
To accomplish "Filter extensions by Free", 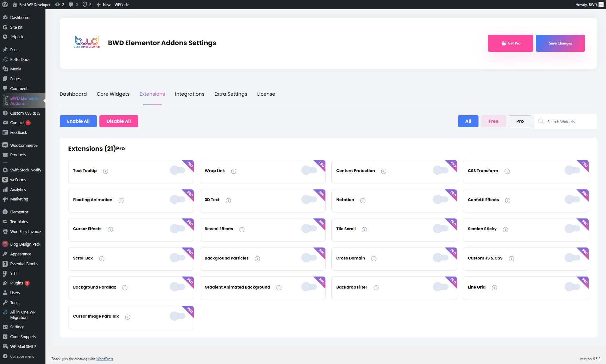I will 494,121.
